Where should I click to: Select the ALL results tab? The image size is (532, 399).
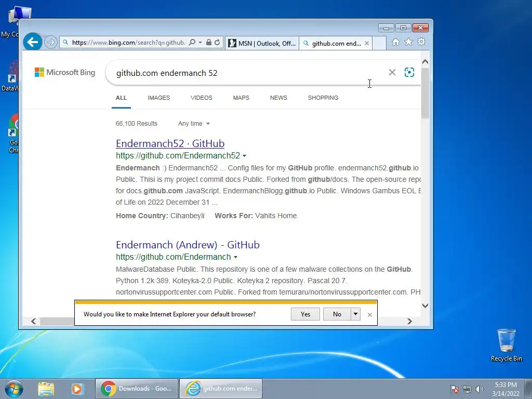click(x=121, y=98)
